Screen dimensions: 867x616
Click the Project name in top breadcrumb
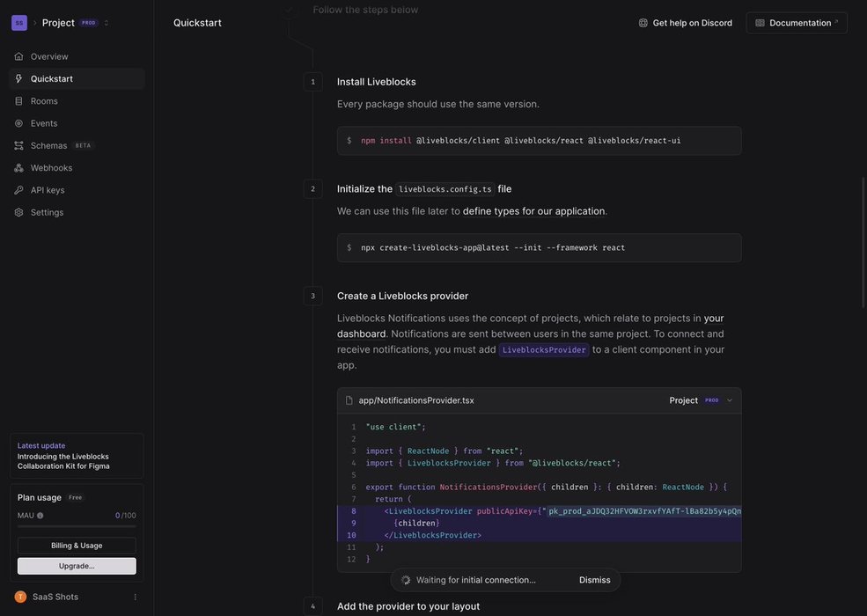[x=58, y=23]
